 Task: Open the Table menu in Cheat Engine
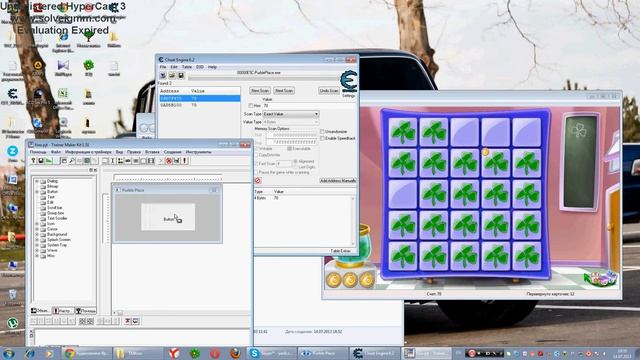(x=187, y=67)
